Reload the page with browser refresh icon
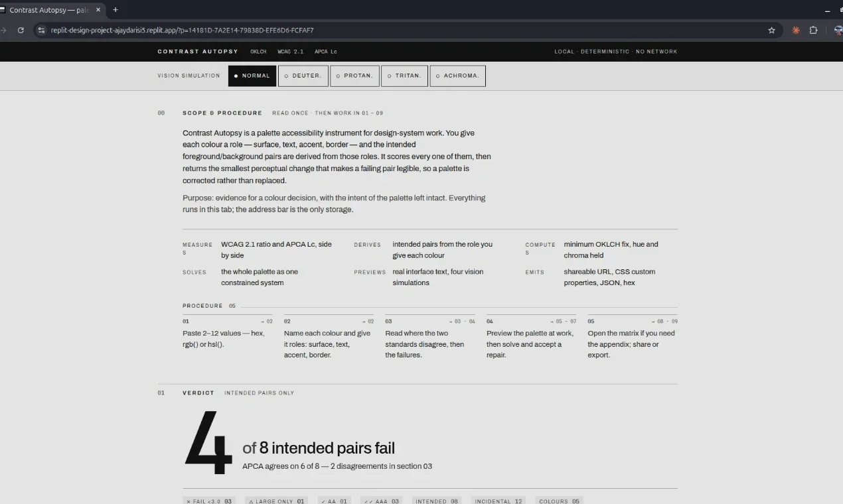 pyautogui.click(x=21, y=30)
